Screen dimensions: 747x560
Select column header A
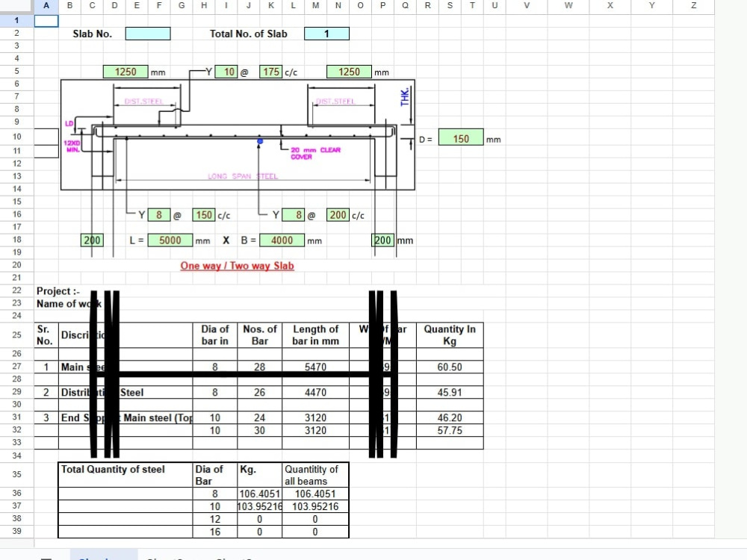coord(46,6)
